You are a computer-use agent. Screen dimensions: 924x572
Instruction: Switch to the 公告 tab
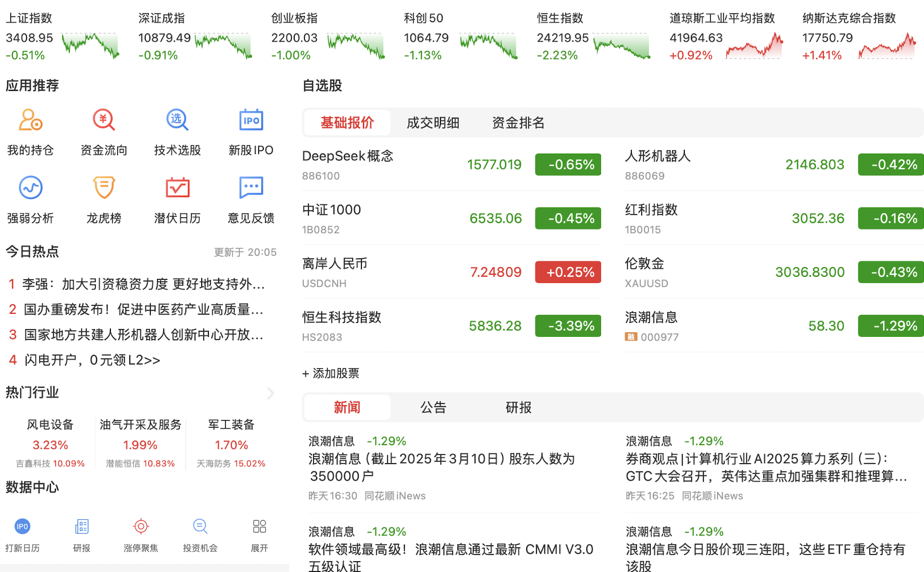(433, 408)
